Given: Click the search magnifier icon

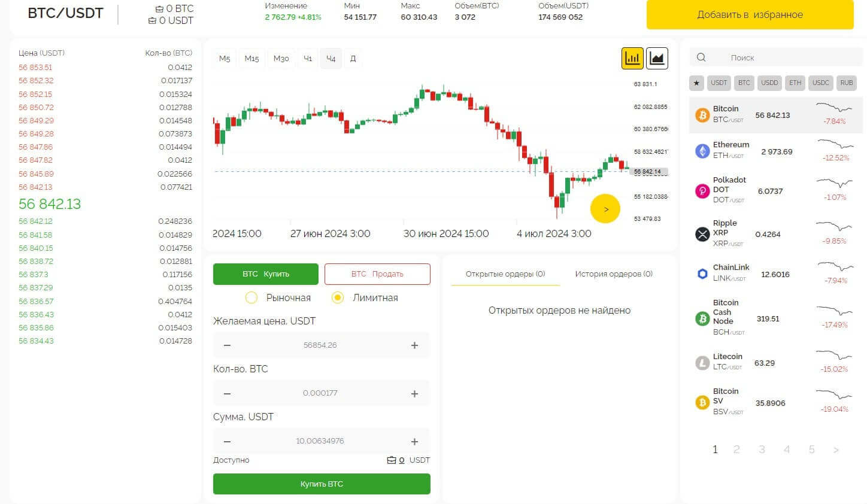Looking at the screenshot, I should (x=701, y=57).
